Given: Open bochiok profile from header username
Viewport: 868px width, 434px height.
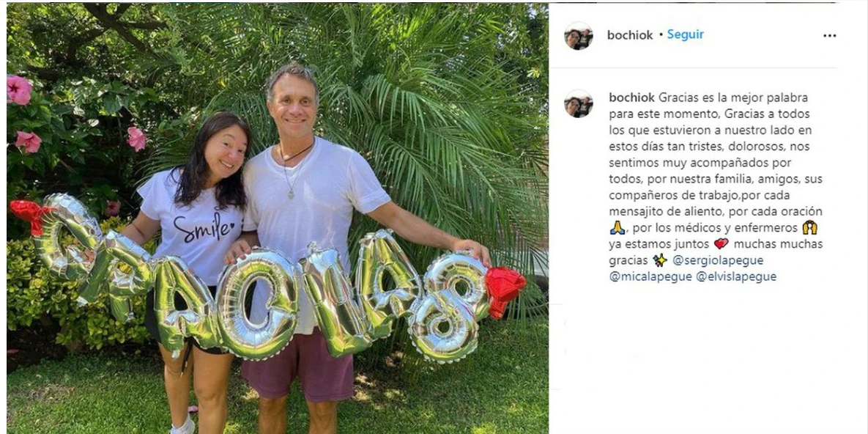Looking at the screenshot, I should tap(630, 35).
